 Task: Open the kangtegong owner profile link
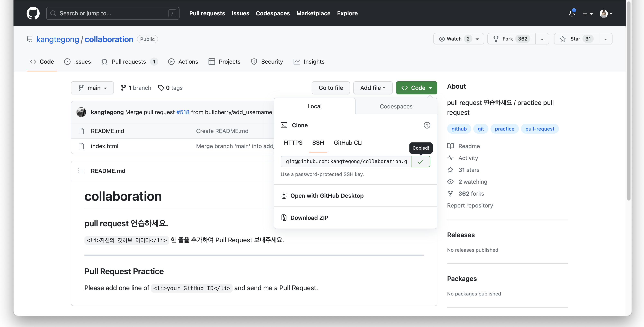click(57, 39)
